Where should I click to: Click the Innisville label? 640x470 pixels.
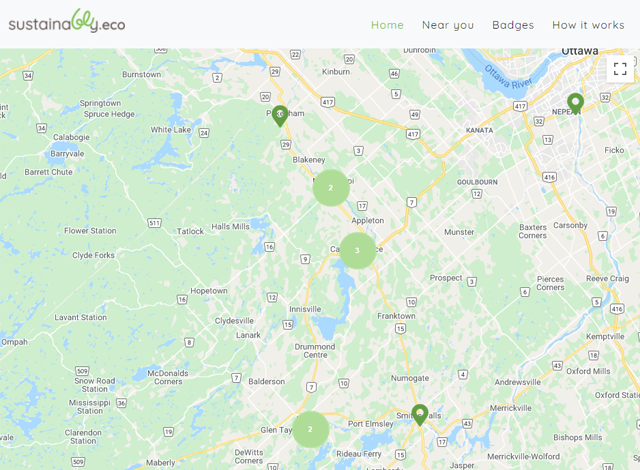click(x=305, y=309)
